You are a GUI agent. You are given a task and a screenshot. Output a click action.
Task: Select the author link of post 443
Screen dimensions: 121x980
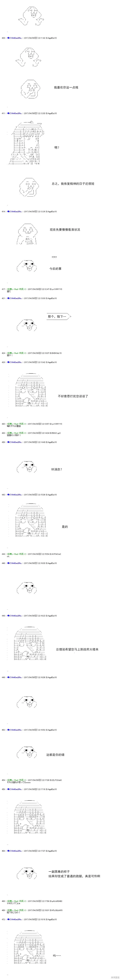point(15,495)
